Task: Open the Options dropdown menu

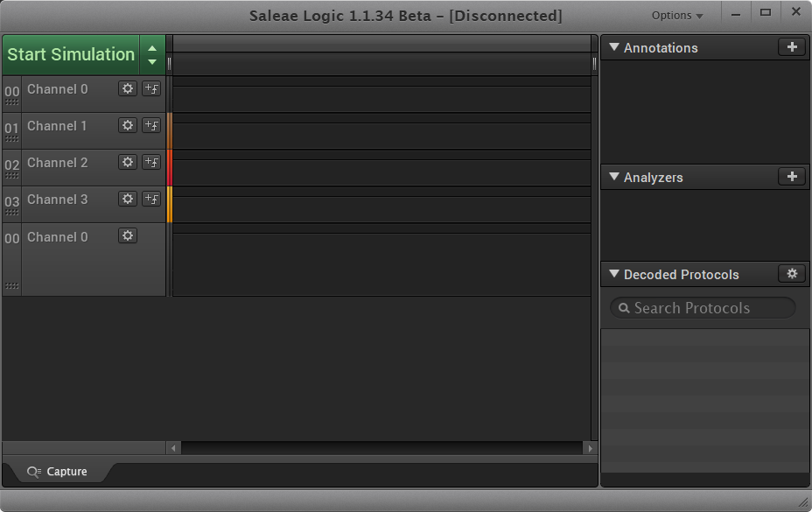Action: pyautogui.click(x=677, y=16)
